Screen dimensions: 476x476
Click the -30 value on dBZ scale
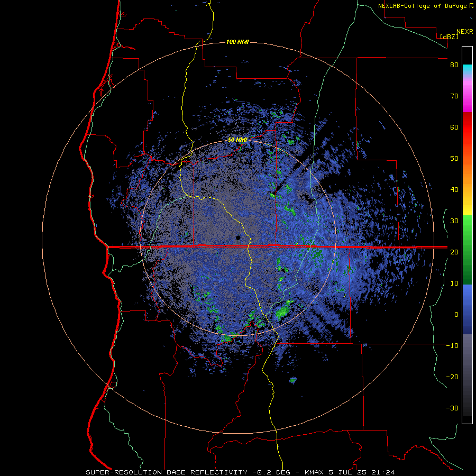pyautogui.click(x=452, y=408)
